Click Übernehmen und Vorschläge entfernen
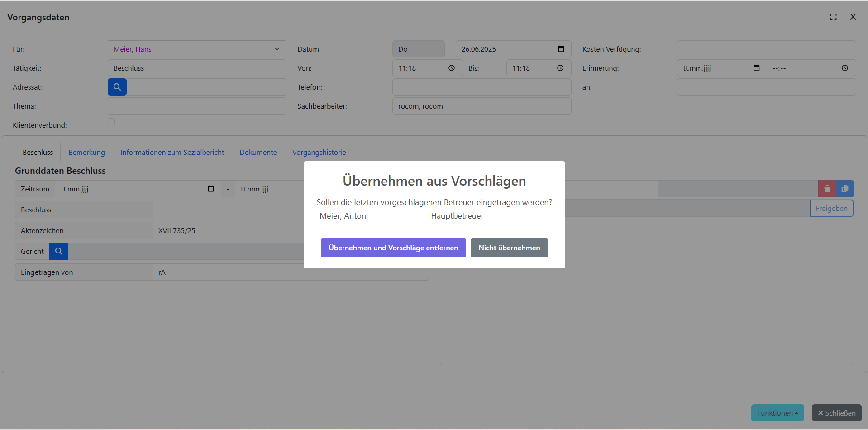 click(x=393, y=248)
